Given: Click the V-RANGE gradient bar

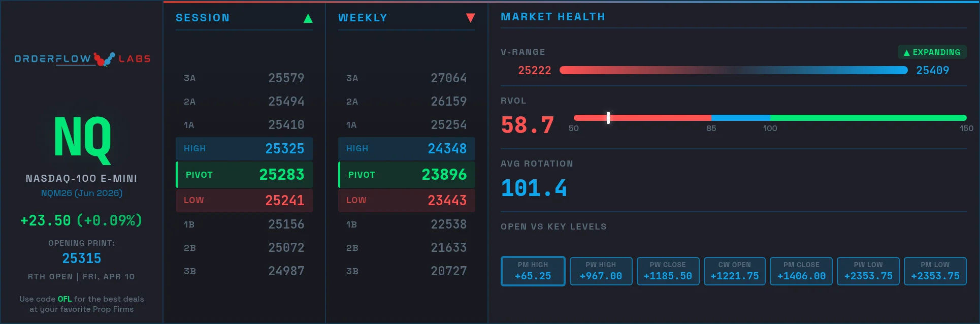Looking at the screenshot, I should pos(733,70).
